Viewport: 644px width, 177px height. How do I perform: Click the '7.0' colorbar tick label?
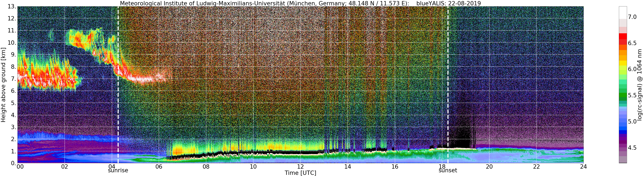pos(632,17)
